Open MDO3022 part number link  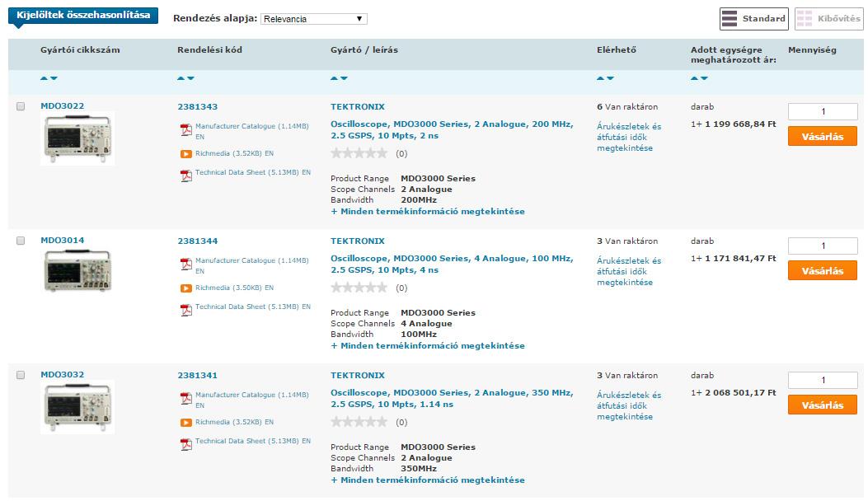(x=63, y=106)
